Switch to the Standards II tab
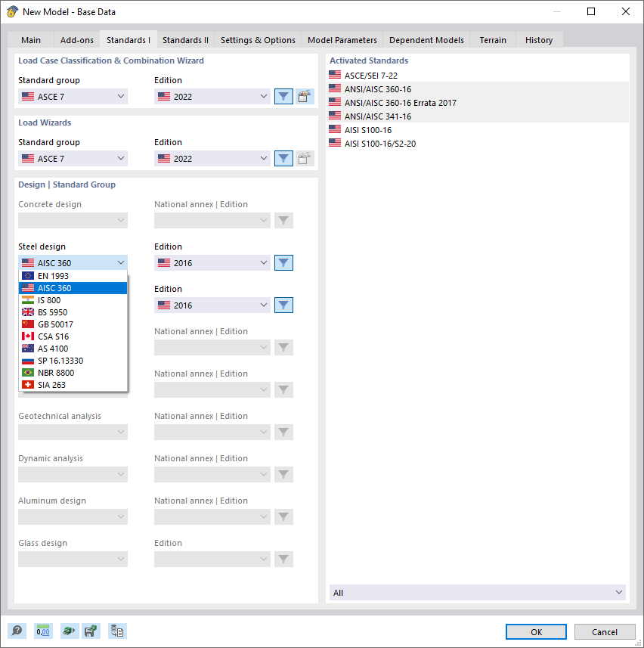Viewport: 644px width, 648px height. [x=185, y=40]
